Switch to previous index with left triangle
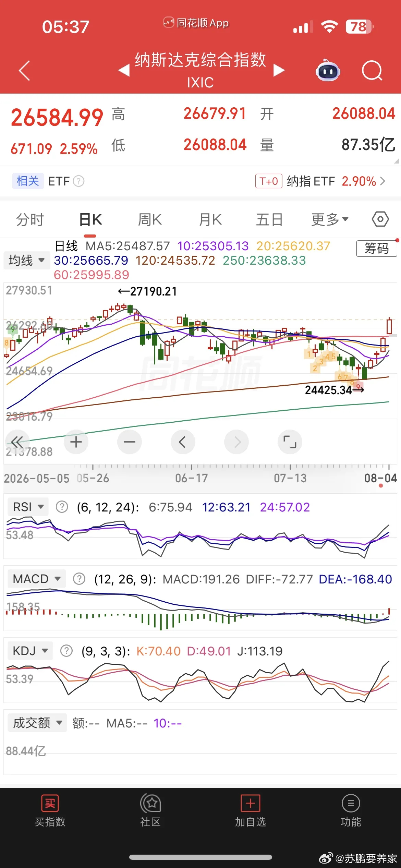Image resolution: width=401 pixels, height=868 pixels. pyautogui.click(x=124, y=71)
